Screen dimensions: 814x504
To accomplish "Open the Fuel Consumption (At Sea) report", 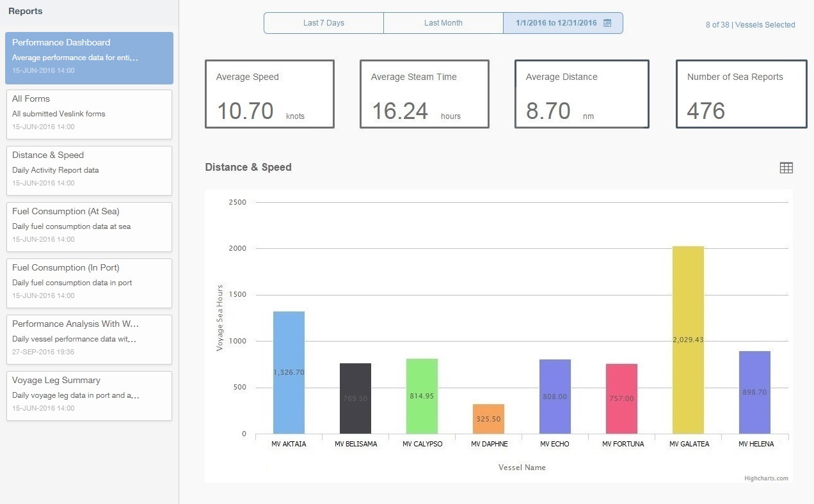I will [89, 226].
